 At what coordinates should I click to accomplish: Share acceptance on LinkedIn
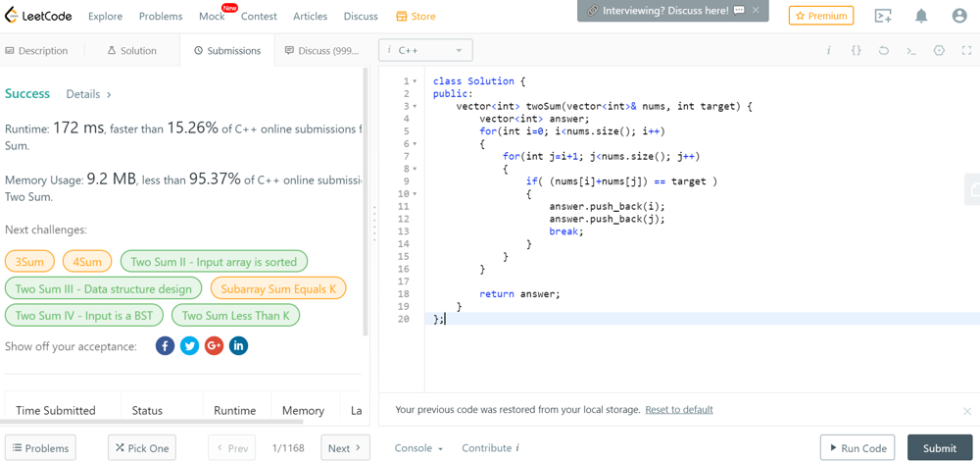pyautogui.click(x=238, y=345)
